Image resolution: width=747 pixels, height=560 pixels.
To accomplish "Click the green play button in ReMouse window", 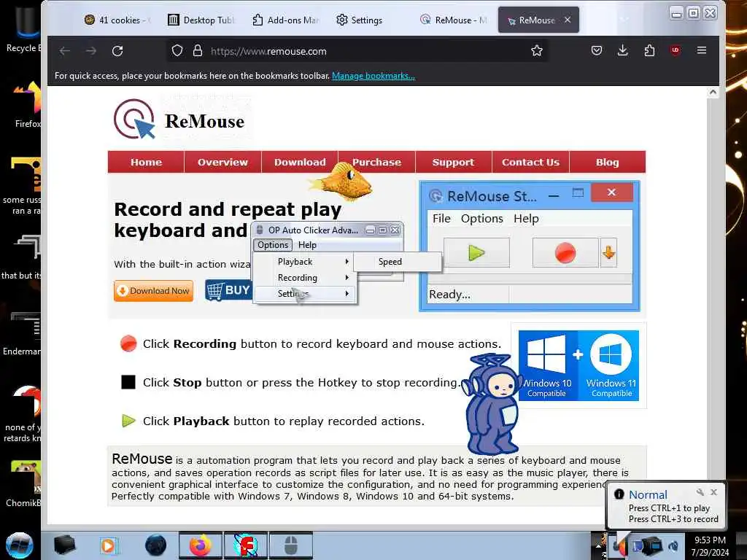I will tap(476, 253).
